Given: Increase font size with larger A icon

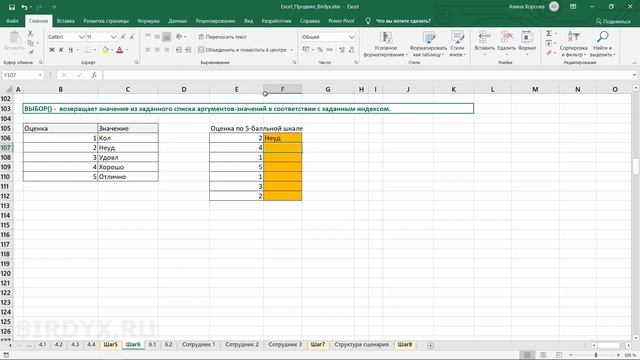Looking at the screenshot, I should (123, 37).
